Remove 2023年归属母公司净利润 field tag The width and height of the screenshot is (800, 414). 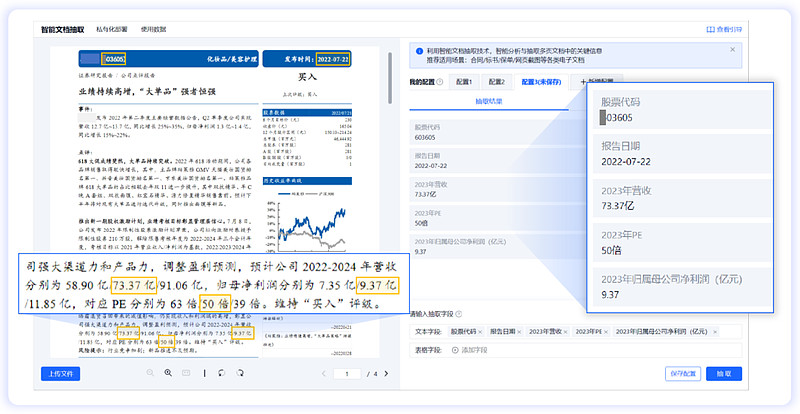[x=715, y=332]
